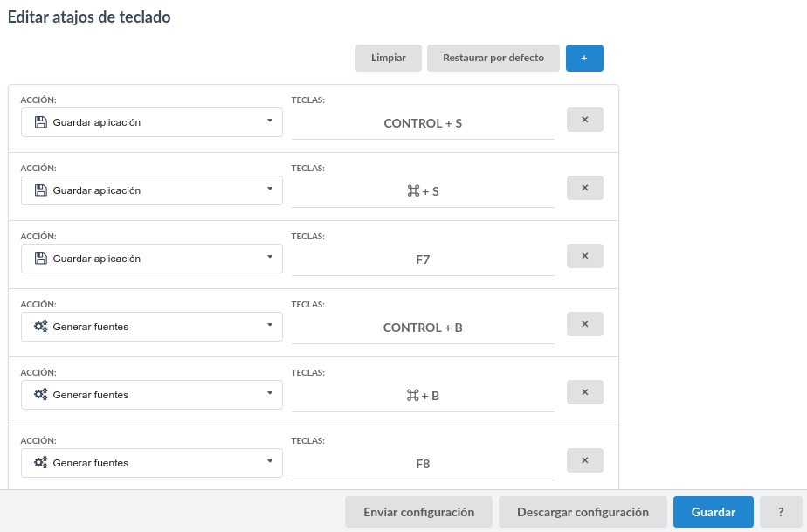
Task: Save changes with the Guardar button
Action: (712, 512)
